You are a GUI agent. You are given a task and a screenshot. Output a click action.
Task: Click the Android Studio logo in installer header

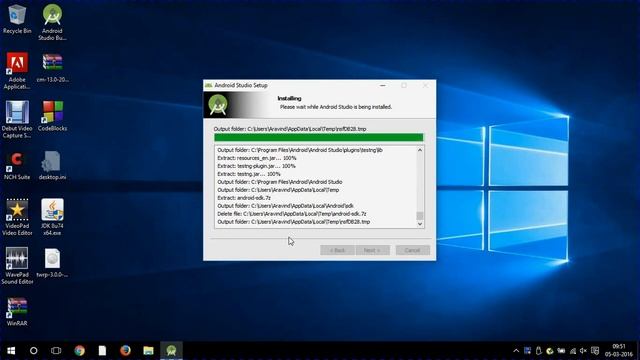(x=218, y=104)
